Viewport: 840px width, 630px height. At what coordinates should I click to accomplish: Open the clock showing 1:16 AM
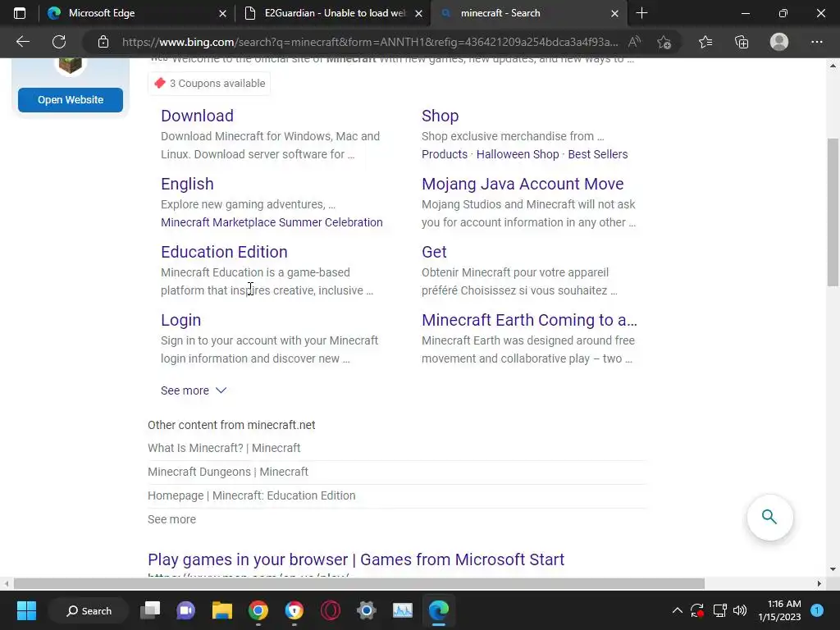(779, 610)
